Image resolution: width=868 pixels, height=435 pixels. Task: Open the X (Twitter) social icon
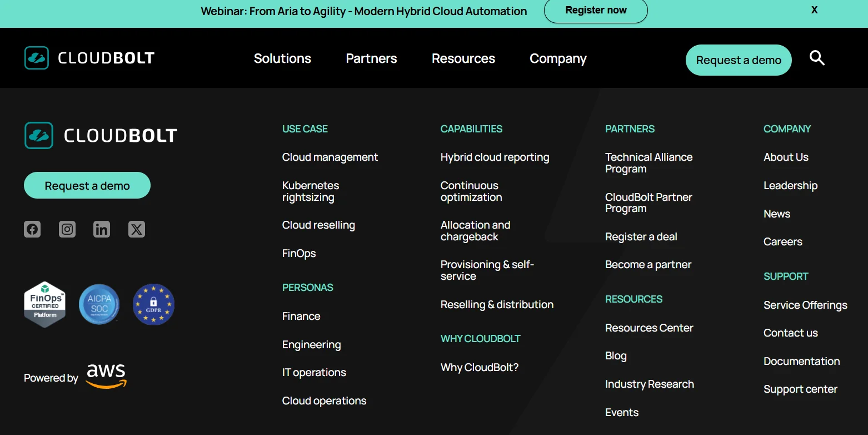tap(137, 229)
